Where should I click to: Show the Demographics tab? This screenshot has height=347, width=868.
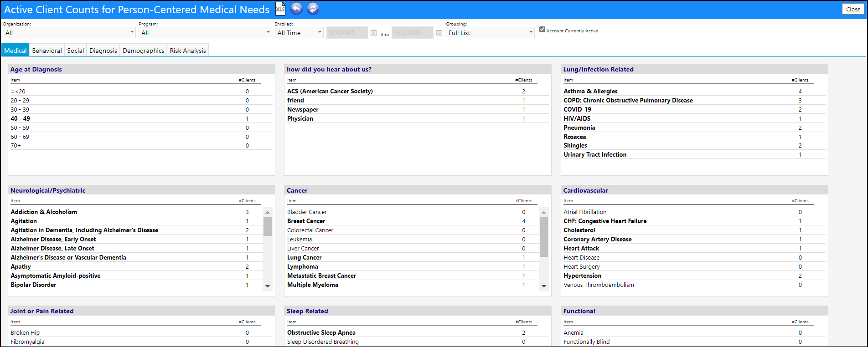pyautogui.click(x=144, y=51)
